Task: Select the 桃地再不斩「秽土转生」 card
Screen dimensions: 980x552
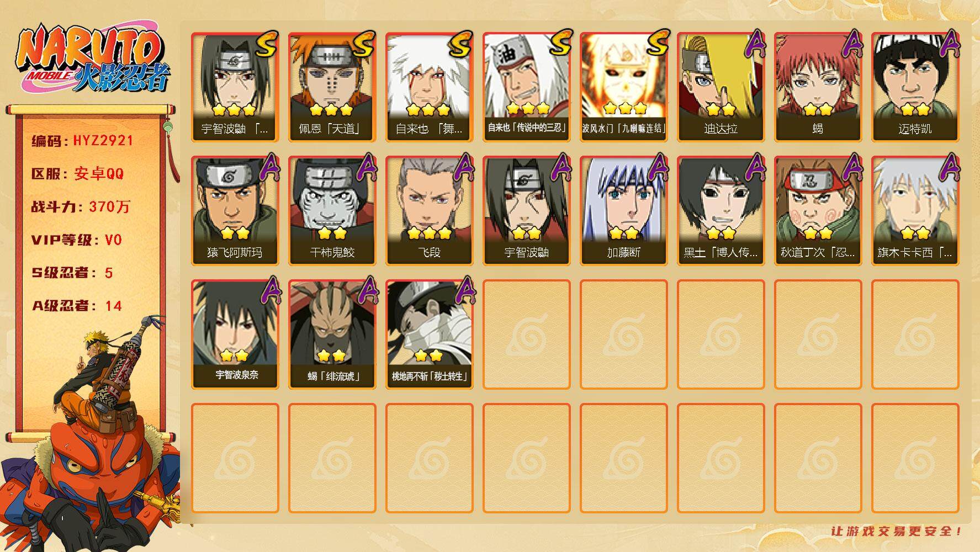Action: [429, 335]
